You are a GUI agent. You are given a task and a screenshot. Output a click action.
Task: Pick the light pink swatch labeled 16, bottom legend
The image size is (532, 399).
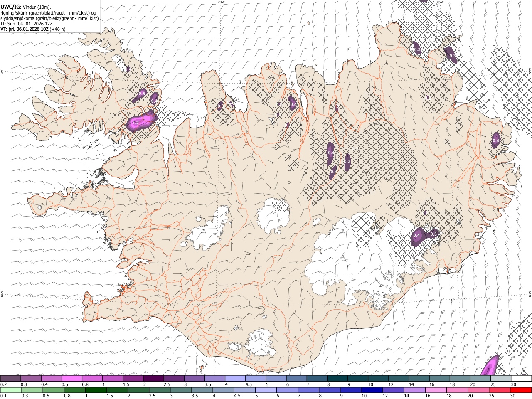coord(436,390)
